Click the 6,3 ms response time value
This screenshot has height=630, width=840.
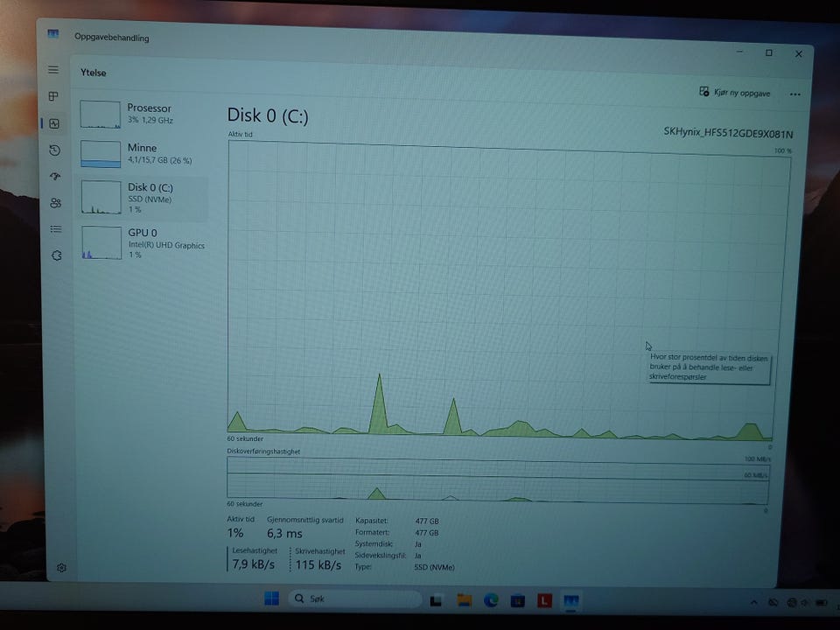point(284,534)
